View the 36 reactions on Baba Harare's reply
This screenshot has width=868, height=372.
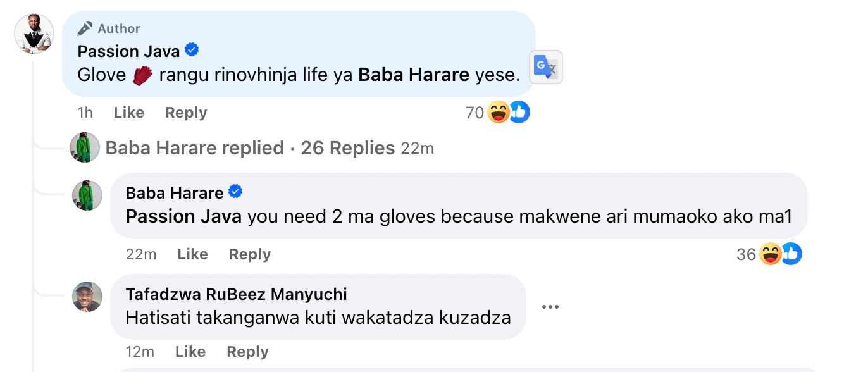pos(769,254)
